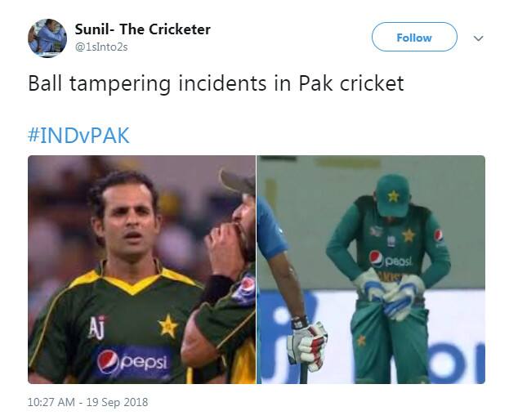Click the Pepsi logo on left jersey
Image resolution: width=509 pixels, height=420 pixels.
[133, 361]
